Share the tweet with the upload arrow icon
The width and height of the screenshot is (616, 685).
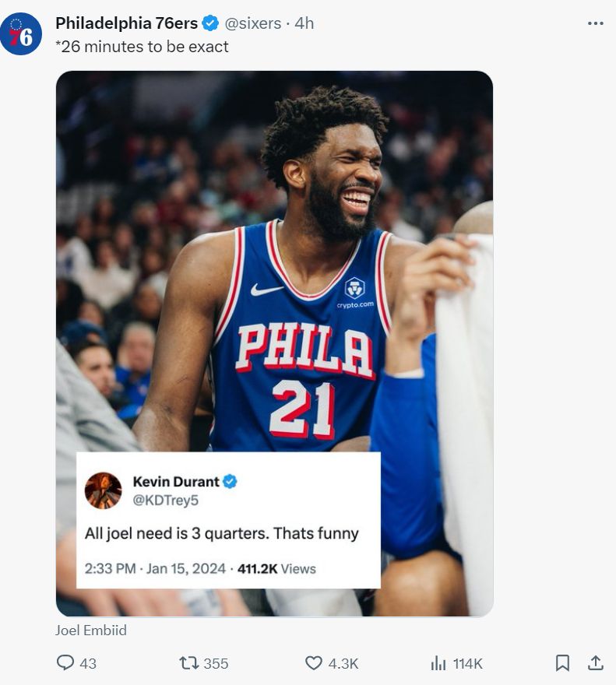(595, 662)
